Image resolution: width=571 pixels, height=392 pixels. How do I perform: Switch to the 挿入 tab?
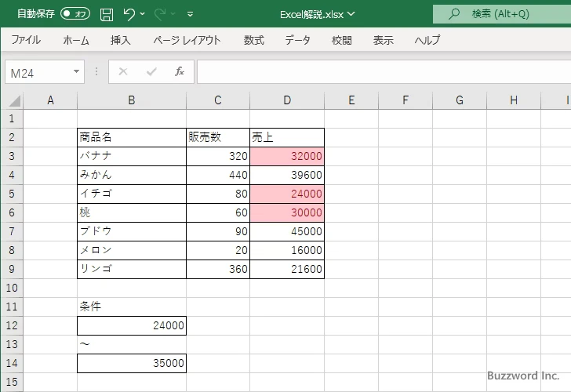point(120,40)
